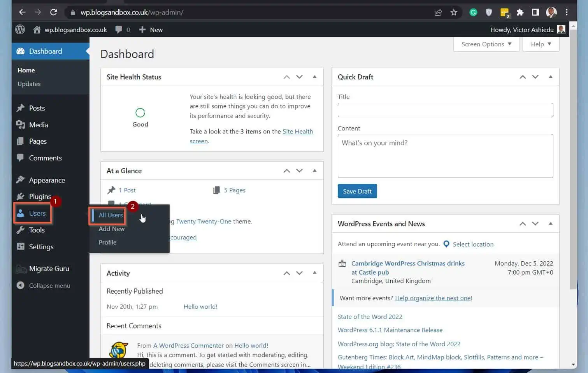Reload the page with refresh icon
The width and height of the screenshot is (588, 373).
point(54,12)
